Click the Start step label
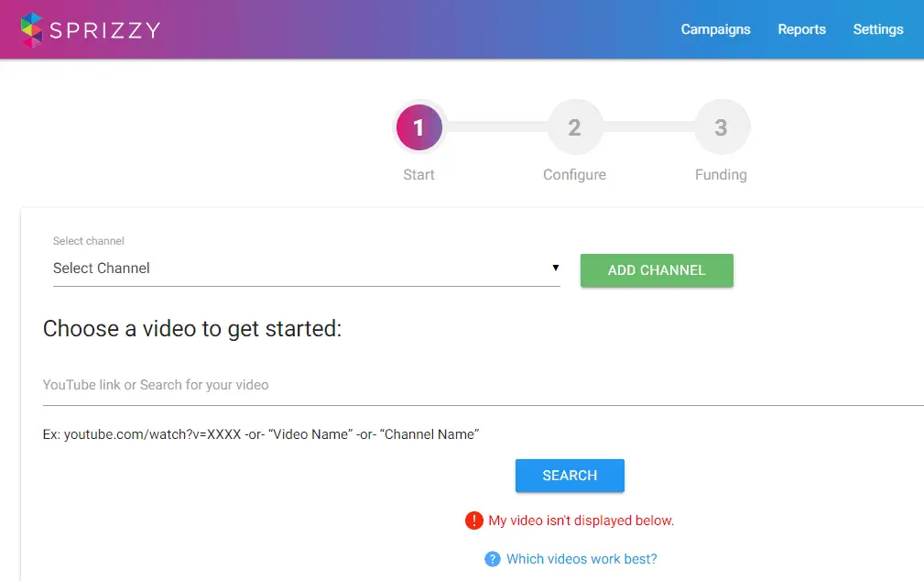This screenshot has height=581, width=924. tap(419, 174)
